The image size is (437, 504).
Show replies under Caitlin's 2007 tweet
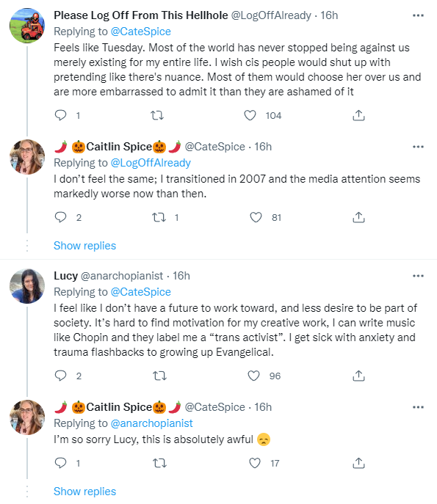pyautogui.click(x=84, y=246)
